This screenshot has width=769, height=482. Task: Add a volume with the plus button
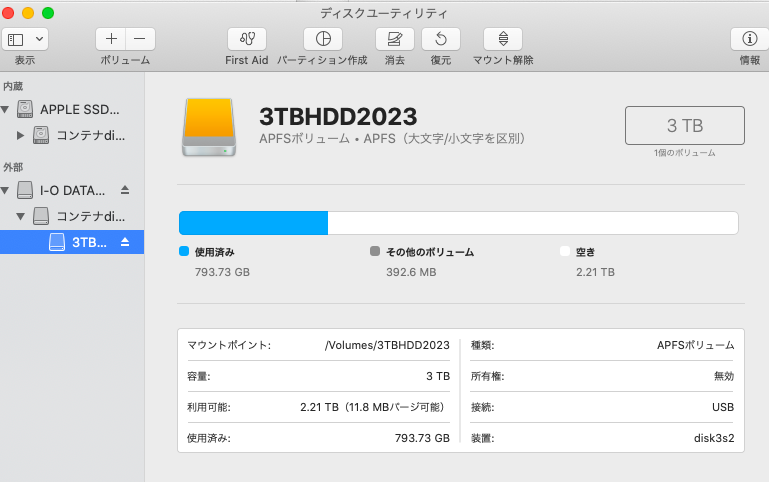[111, 39]
